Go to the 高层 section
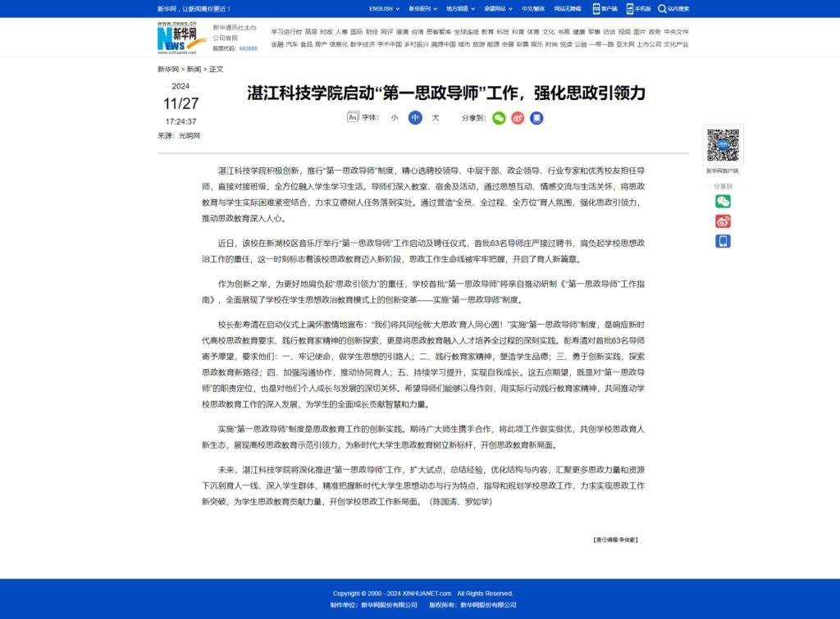Viewport: 840px width, 619px height. [311, 32]
